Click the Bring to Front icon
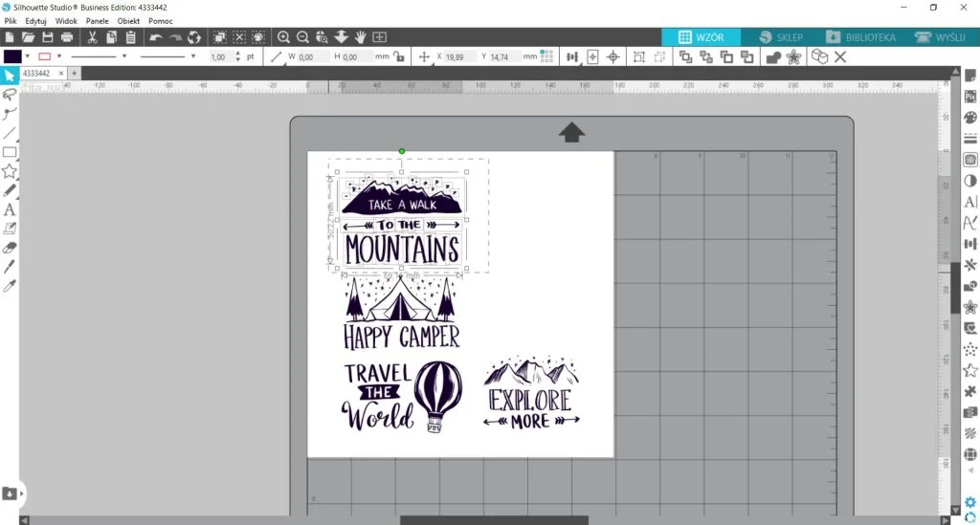Screen dimensions: 980x525 (685, 56)
